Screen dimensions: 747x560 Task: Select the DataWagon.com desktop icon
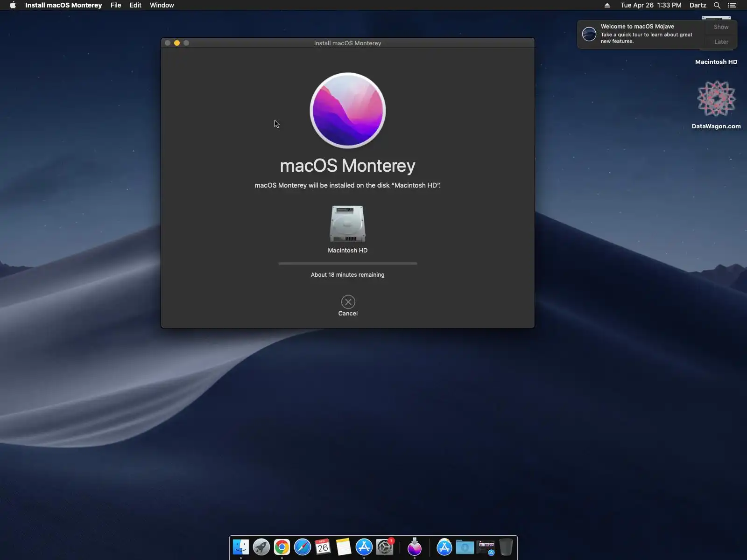[x=716, y=98]
